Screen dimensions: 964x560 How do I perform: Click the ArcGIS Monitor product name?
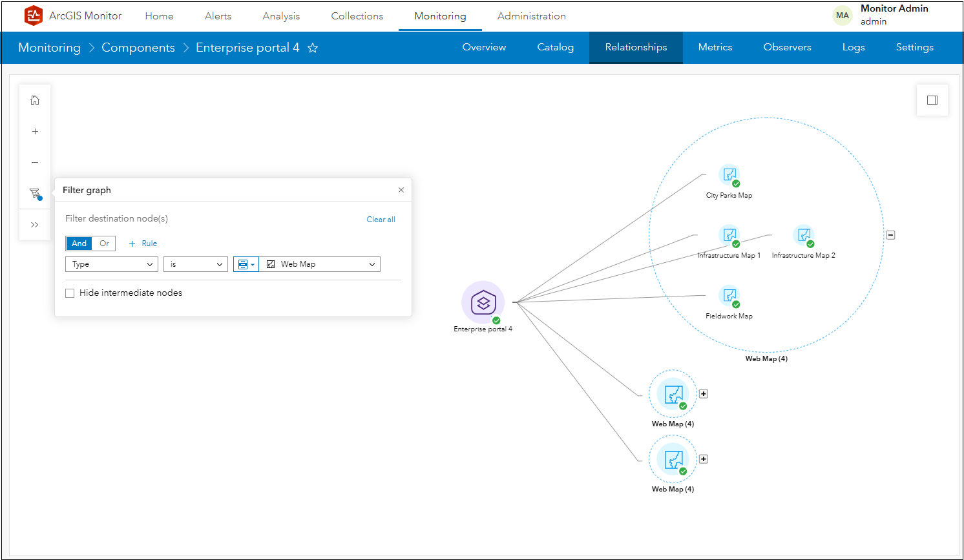85,16
